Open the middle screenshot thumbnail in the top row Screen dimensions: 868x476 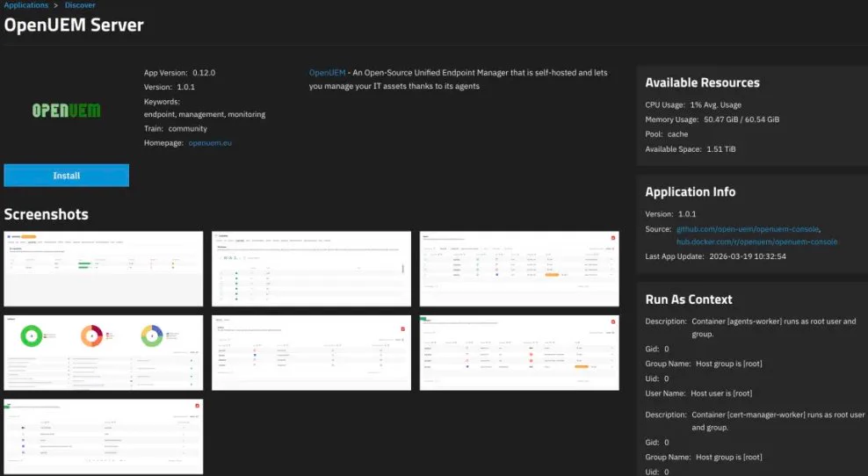coord(312,269)
